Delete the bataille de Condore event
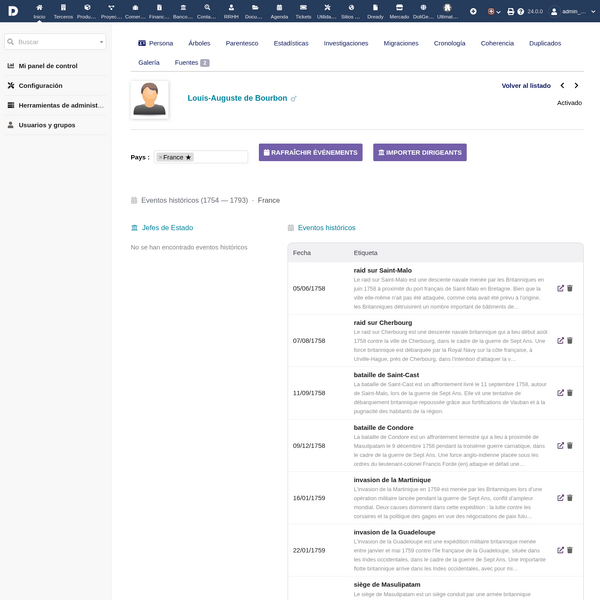The image size is (600, 600). [x=570, y=445]
